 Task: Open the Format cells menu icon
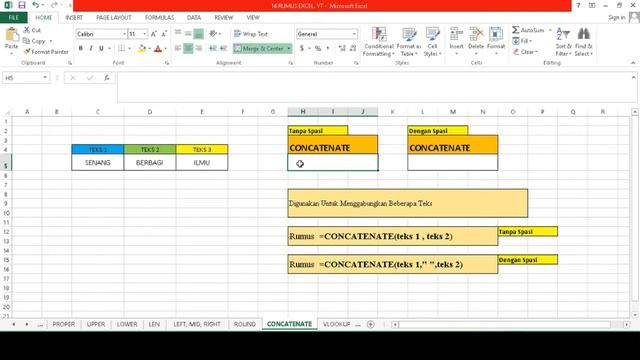pyautogui.click(x=496, y=34)
